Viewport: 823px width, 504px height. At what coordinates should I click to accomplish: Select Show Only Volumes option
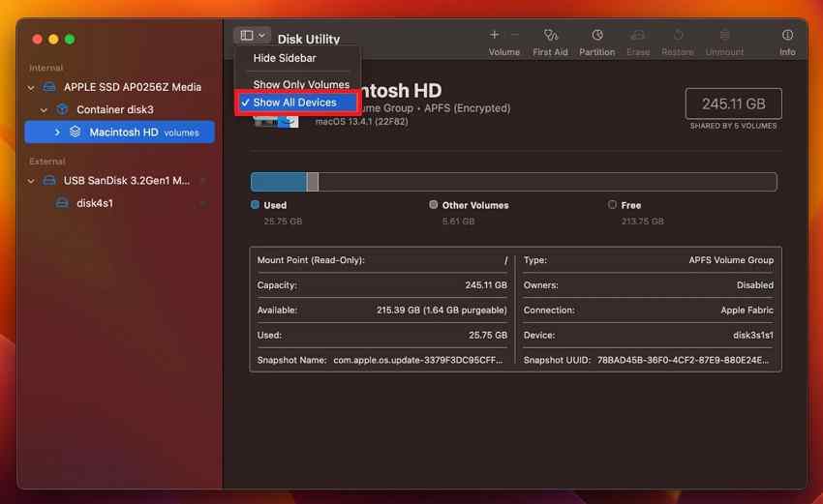click(x=301, y=84)
